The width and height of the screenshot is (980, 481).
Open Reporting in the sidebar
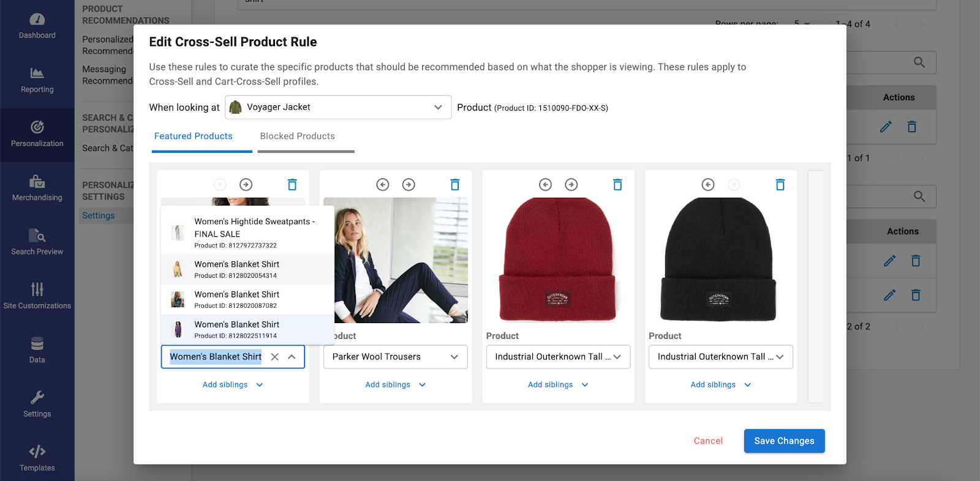coord(37,81)
